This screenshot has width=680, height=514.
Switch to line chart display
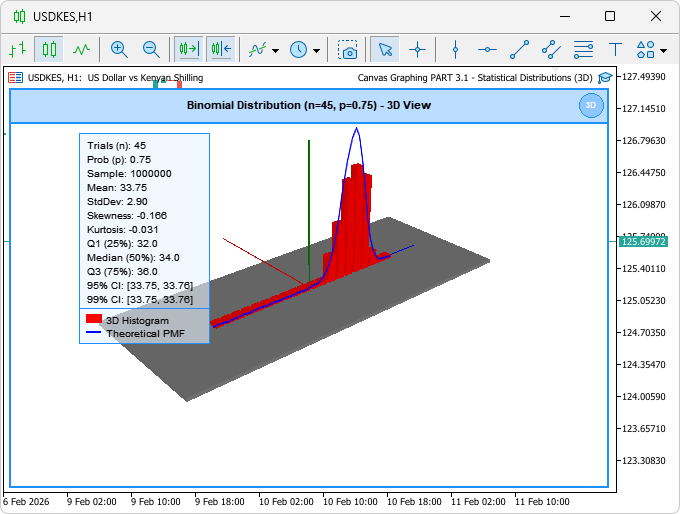[81, 49]
